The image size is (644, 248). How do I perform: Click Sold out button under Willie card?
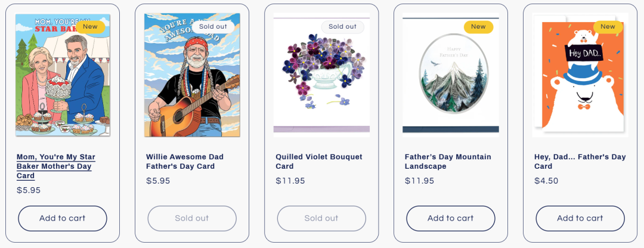192,218
